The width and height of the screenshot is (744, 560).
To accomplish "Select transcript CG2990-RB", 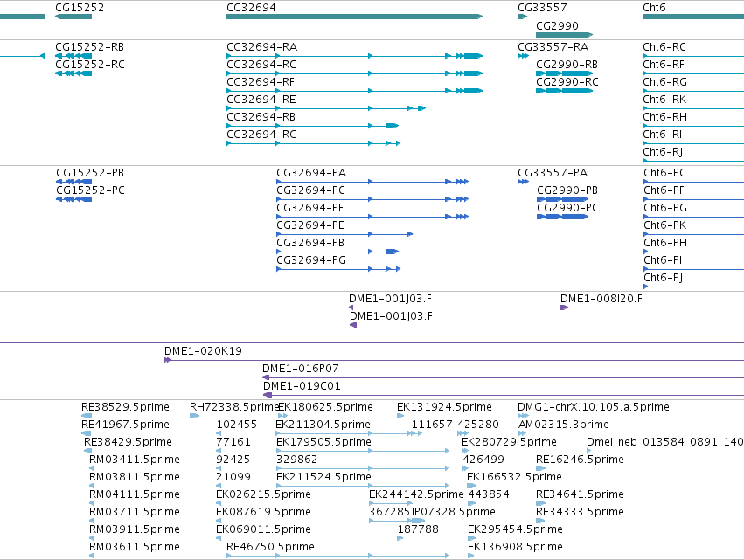I will [x=567, y=65].
